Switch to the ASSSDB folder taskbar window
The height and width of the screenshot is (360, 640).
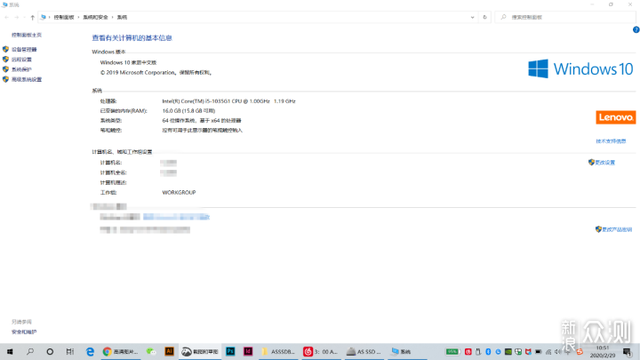279,351
